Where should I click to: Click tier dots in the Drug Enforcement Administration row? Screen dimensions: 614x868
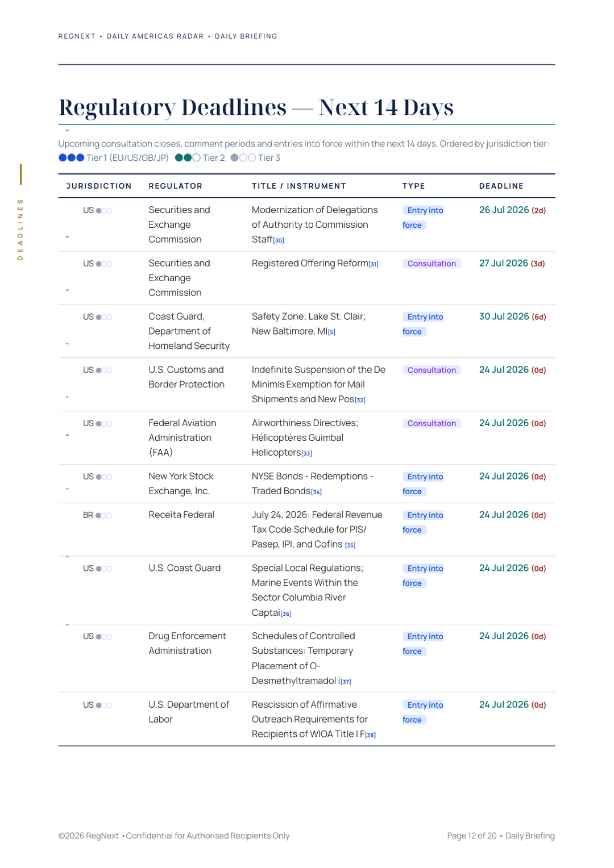(x=104, y=637)
